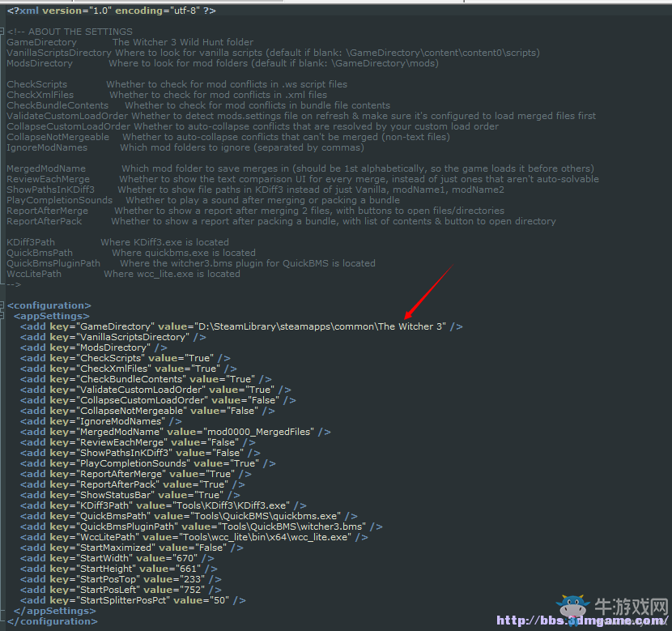672x631 pixels.
Task: Click the GameDirectory value path 'The Witcher 3'
Action: [412, 326]
